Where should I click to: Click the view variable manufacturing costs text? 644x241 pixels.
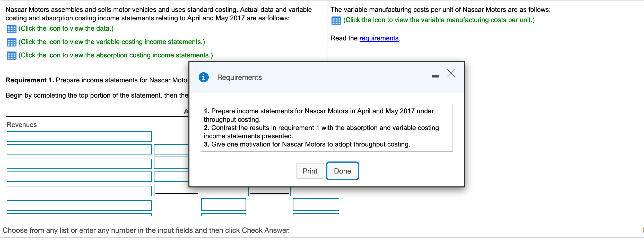coord(439,20)
